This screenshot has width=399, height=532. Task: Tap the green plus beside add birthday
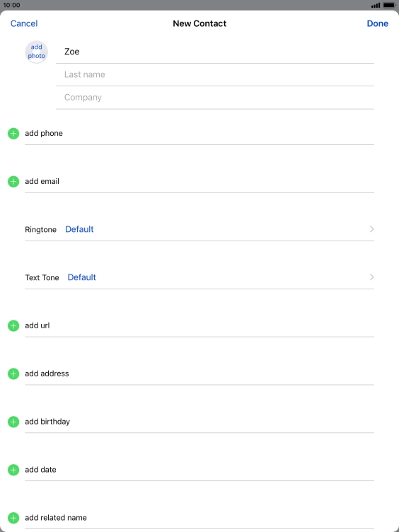pyautogui.click(x=13, y=422)
